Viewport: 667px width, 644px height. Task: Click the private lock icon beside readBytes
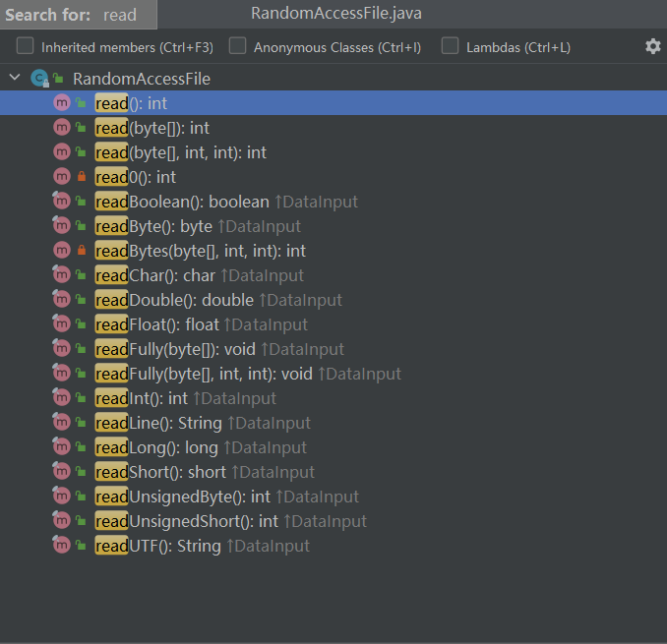click(x=82, y=250)
